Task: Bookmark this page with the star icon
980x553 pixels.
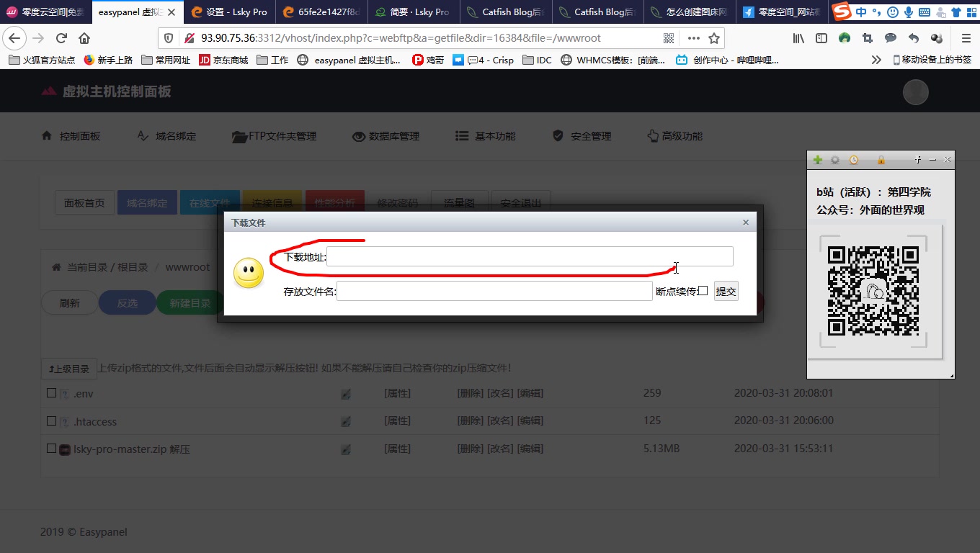Action: [x=714, y=38]
